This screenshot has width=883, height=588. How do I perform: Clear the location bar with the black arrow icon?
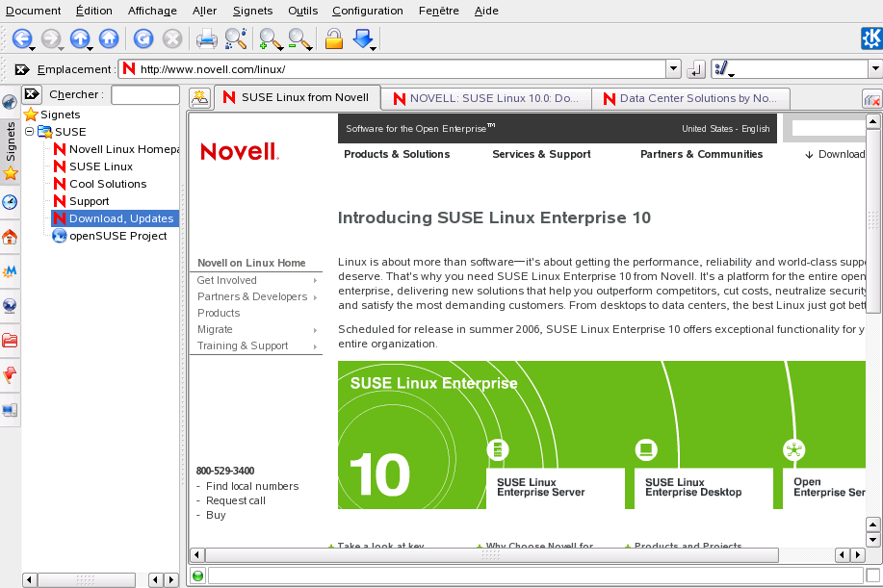coord(21,69)
